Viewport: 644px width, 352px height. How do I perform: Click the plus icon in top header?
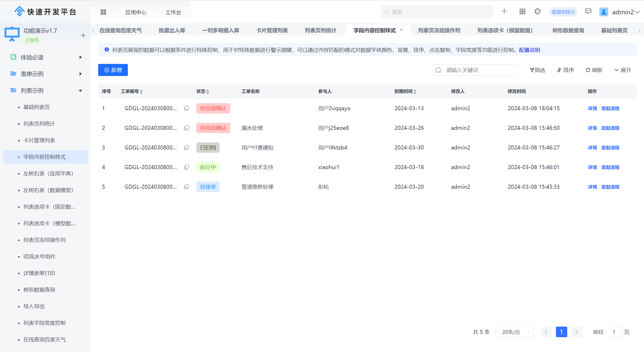point(504,11)
